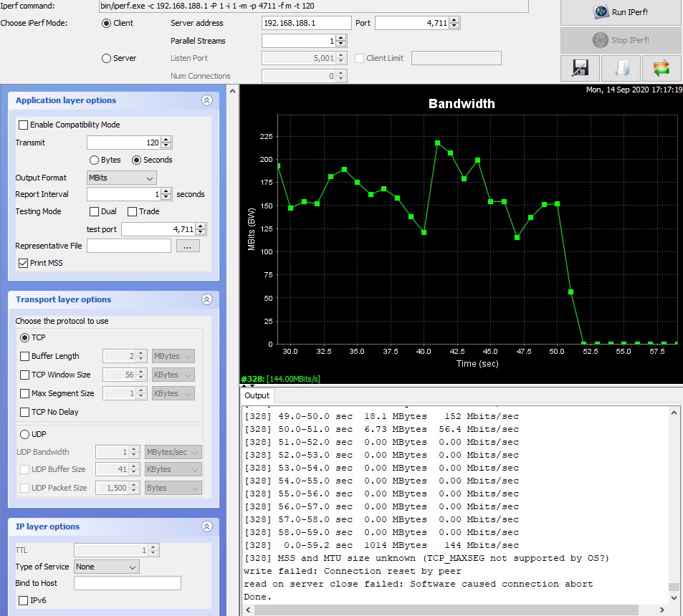The width and height of the screenshot is (683, 616).
Task: Click the Representative File browse button
Action: tap(188, 246)
